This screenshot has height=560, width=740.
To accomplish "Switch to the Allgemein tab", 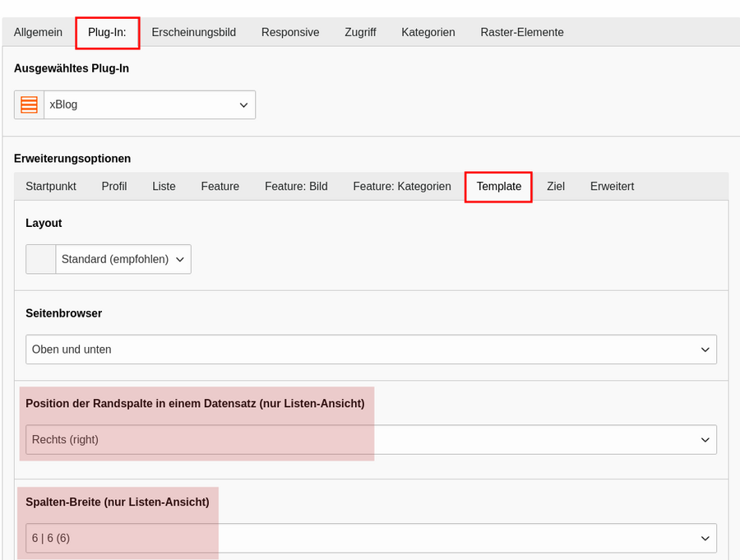I will [38, 32].
